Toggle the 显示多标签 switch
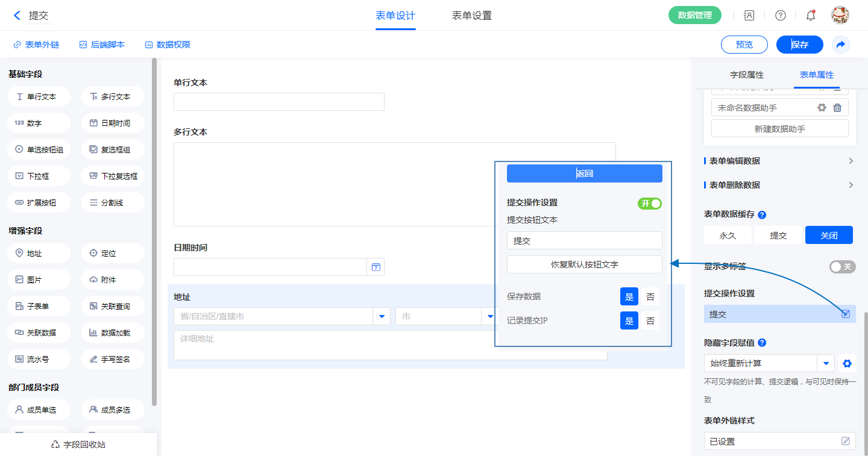Screen dimensions: 868x456 842,267
